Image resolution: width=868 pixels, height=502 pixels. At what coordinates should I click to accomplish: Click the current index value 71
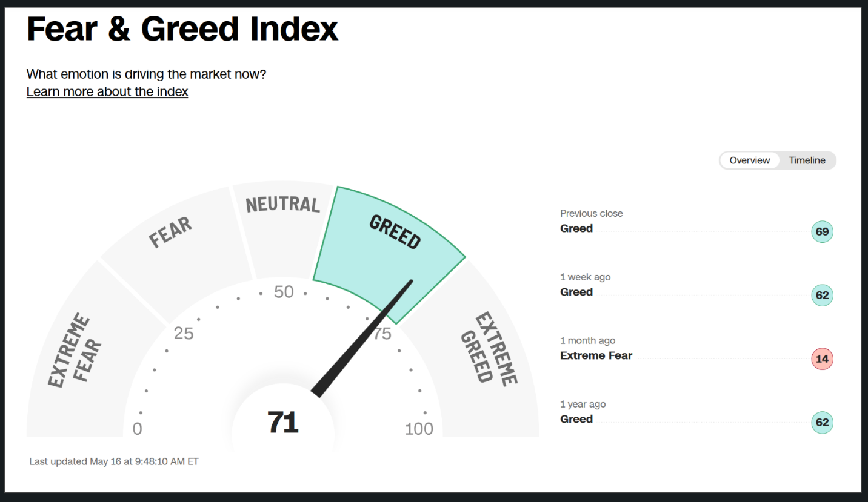[x=282, y=422]
